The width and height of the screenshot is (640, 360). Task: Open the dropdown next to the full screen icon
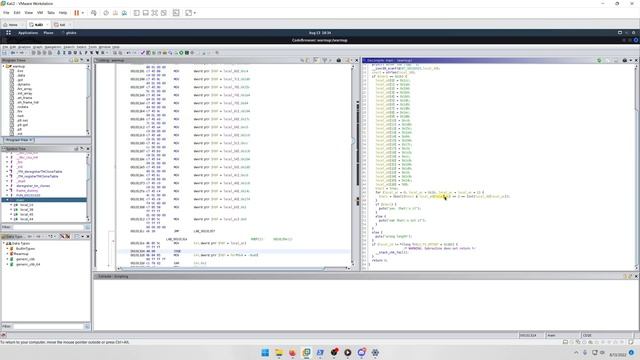195,13
